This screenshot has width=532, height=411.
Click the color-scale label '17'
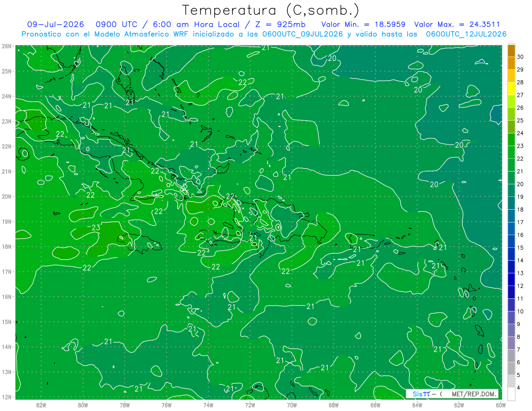(520, 222)
